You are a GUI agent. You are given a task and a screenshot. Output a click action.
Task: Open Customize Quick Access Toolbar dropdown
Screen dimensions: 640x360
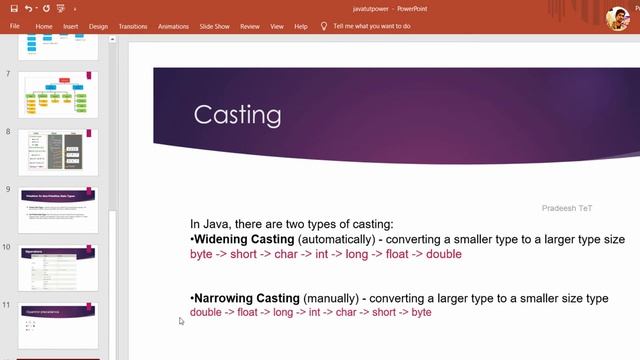point(75,9)
